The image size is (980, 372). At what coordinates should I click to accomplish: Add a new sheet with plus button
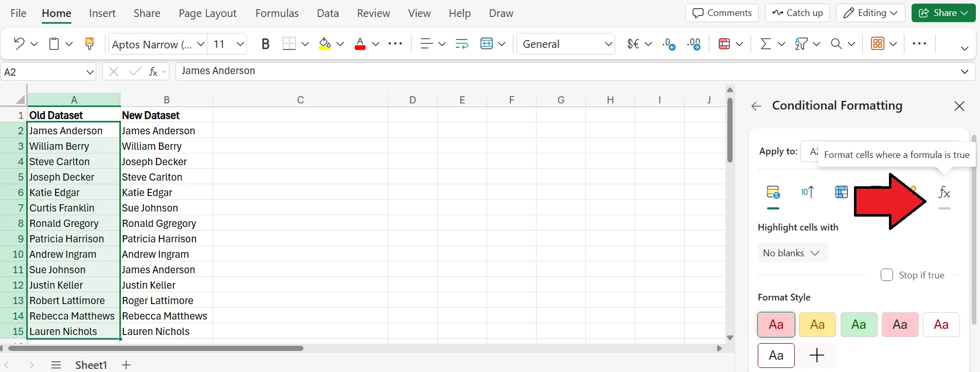point(126,365)
